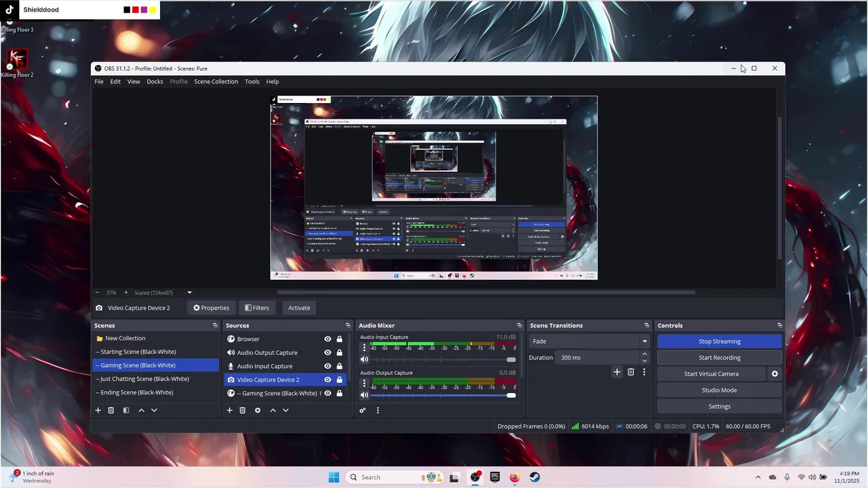Click the Stop Streaming button

tap(719, 341)
